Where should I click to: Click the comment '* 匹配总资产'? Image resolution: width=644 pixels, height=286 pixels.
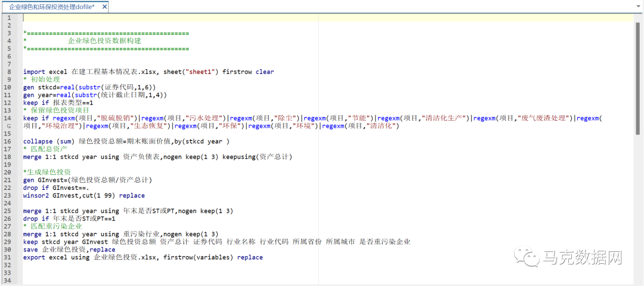click(45, 149)
